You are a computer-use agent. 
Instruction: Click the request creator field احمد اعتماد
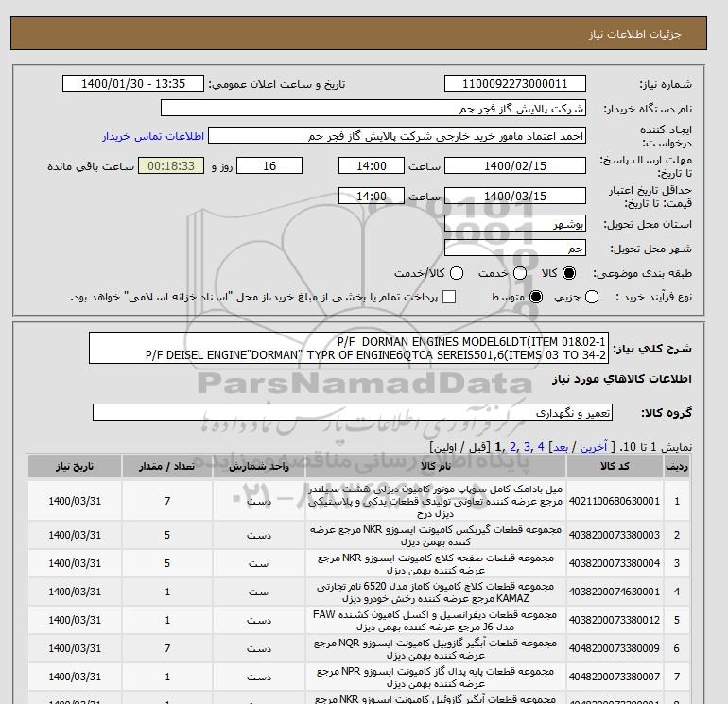[x=397, y=136]
